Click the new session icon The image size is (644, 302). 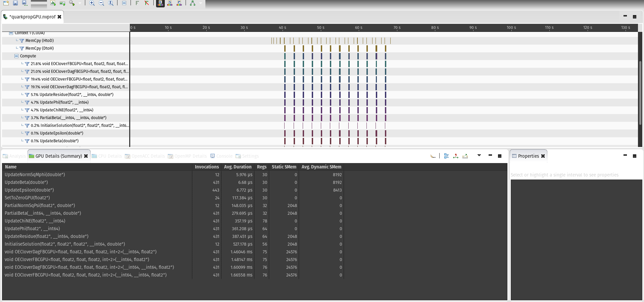(x=6, y=3)
